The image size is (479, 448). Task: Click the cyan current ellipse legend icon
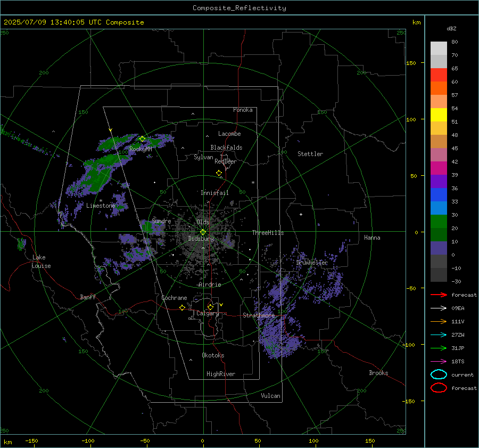pyautogui.click(x=439, y=374)
